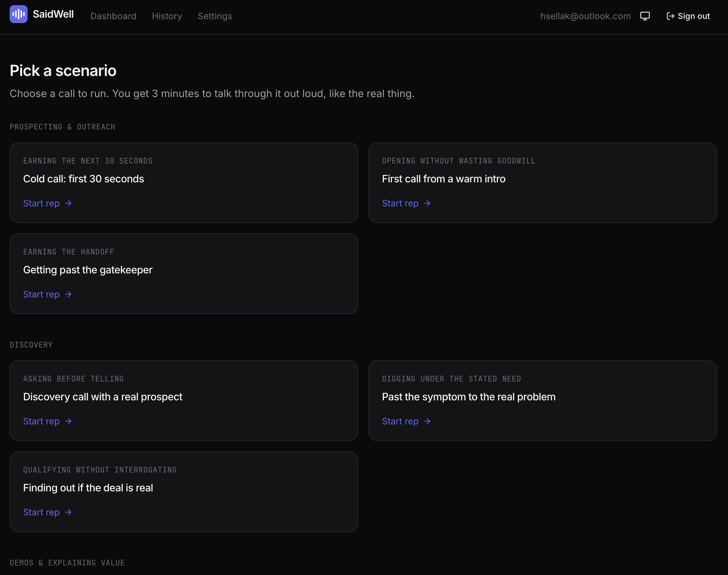
Task: Start rep for Cold call: first 30 seconds
Action: point(47,203)
